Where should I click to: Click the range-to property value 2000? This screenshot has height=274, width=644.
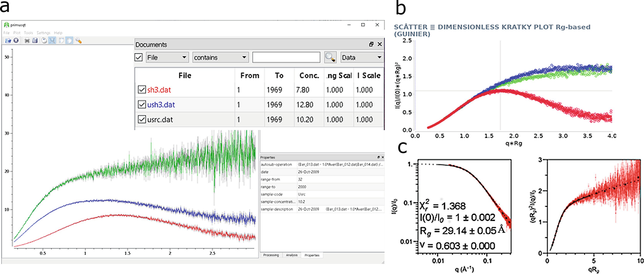302,187
